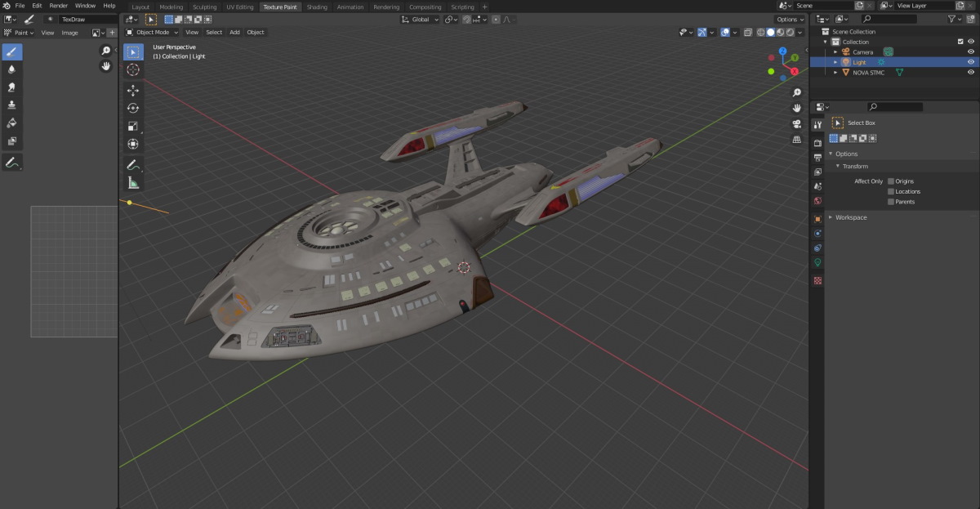Select the Mask tool in image editor
The width and height of the screenshot is (980, 509).
(x=11, y=141)
